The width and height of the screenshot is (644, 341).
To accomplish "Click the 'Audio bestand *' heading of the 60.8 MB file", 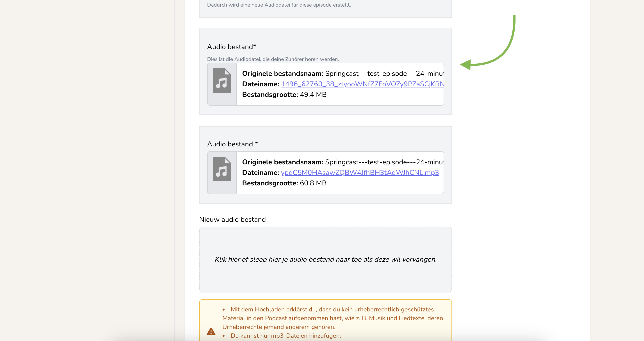I will click(232, 144).
